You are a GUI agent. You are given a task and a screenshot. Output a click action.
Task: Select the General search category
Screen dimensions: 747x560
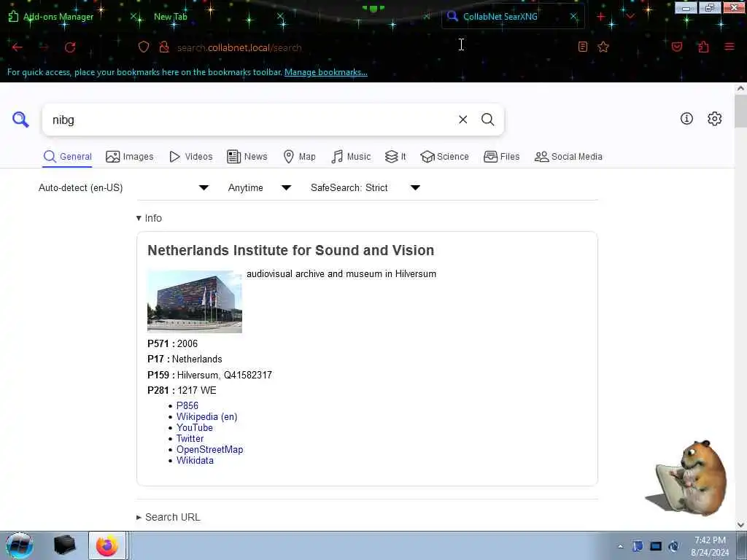pos(67,157)
